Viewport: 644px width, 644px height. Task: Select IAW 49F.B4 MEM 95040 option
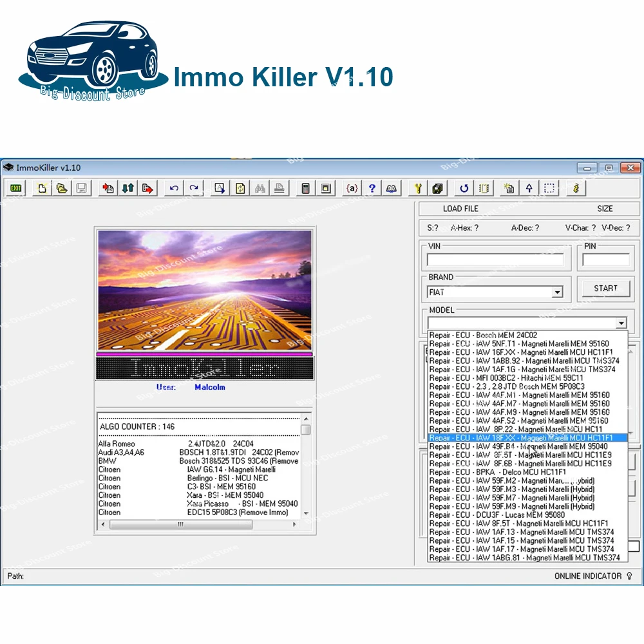click(527, 446)
